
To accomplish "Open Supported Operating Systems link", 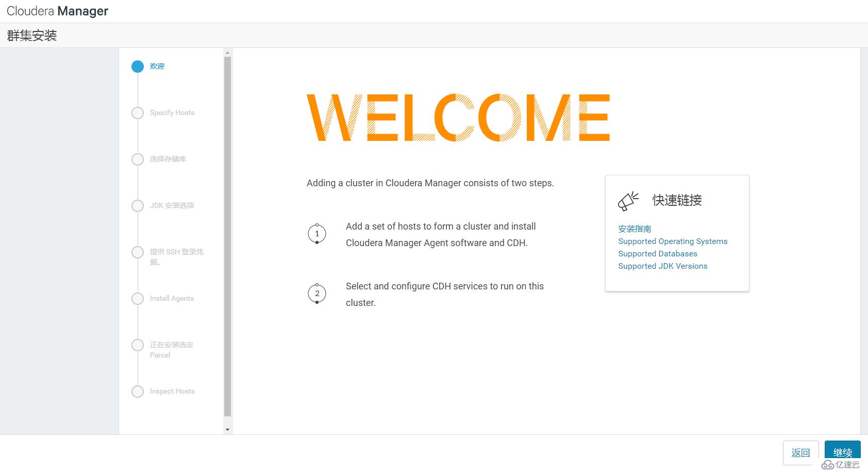I will click(673, 241).
